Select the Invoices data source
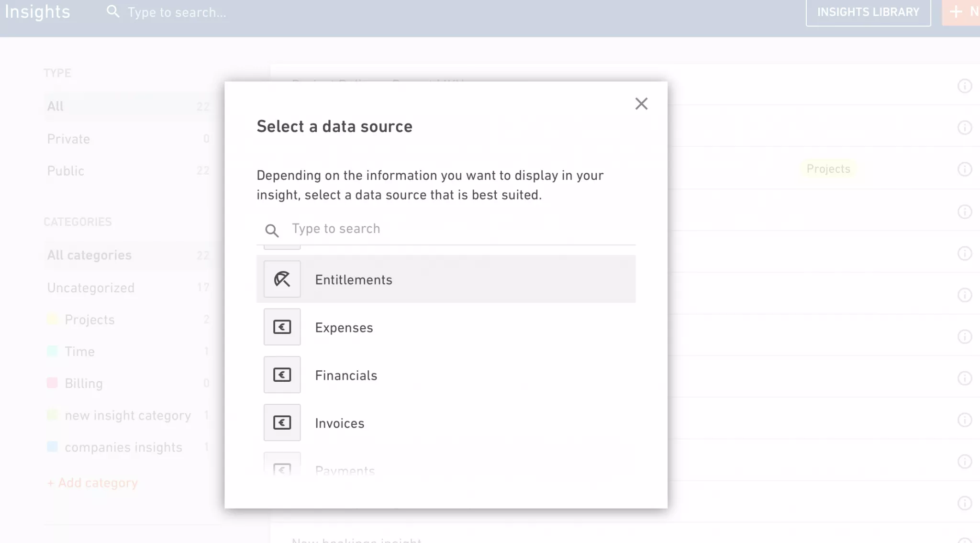 tap(446, 422)
